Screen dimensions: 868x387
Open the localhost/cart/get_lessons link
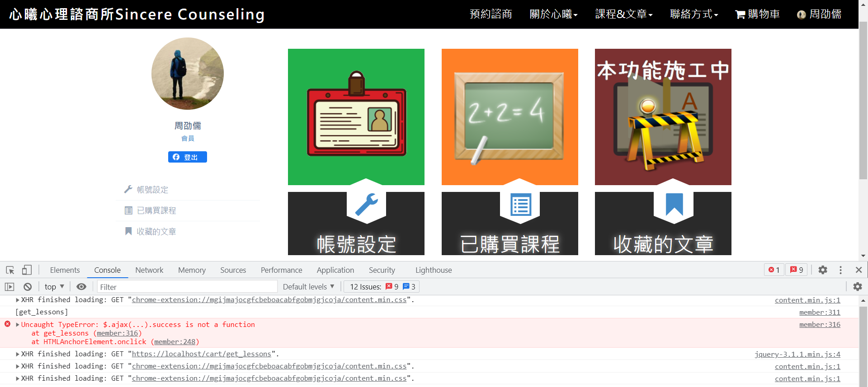[x=201, y=354]
